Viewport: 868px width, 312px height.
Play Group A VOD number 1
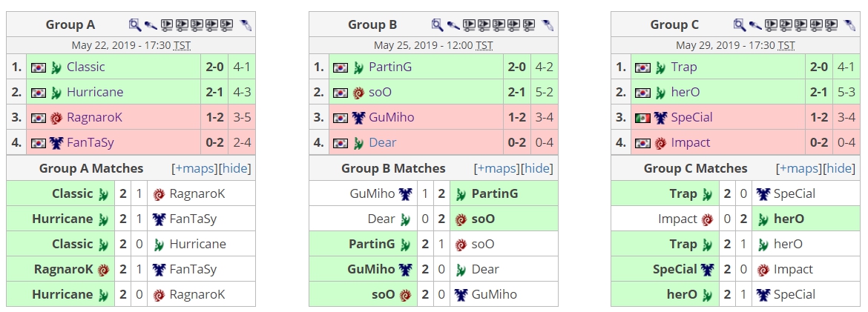(167, 25)
